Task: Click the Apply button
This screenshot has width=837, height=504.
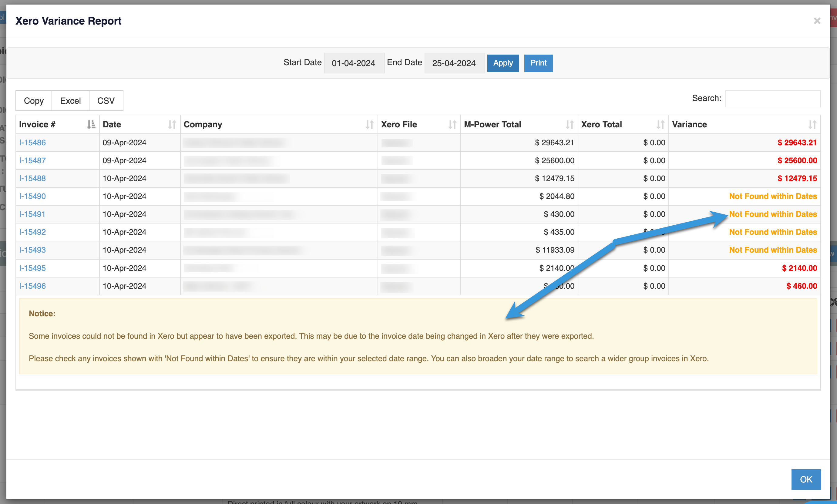Action: click(x=503, y=63)
